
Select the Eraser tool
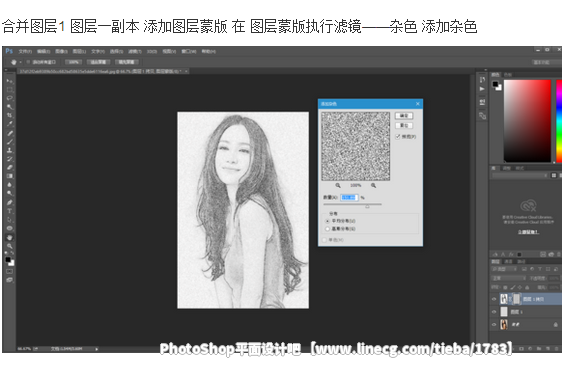(x=9, y=167)
